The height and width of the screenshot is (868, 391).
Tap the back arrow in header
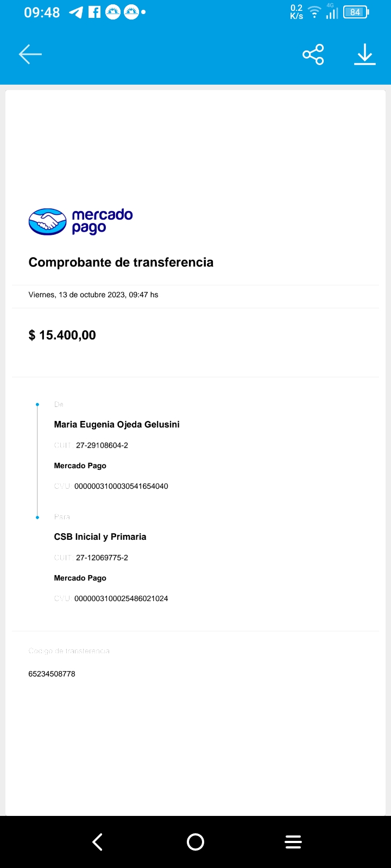(x=30, y=54)
